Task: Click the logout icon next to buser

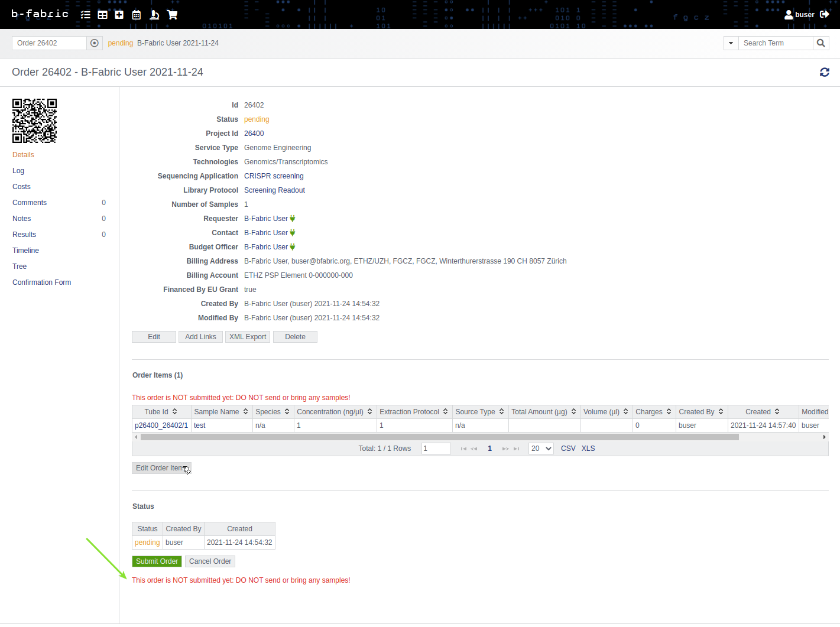Action: [x=825, y=14]
